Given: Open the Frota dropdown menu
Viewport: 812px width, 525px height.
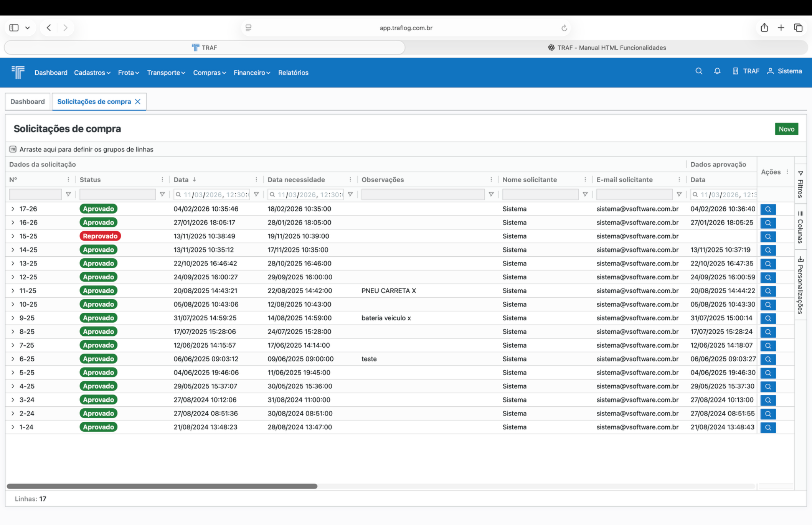Looking at the screenshot, I should 128,73.
